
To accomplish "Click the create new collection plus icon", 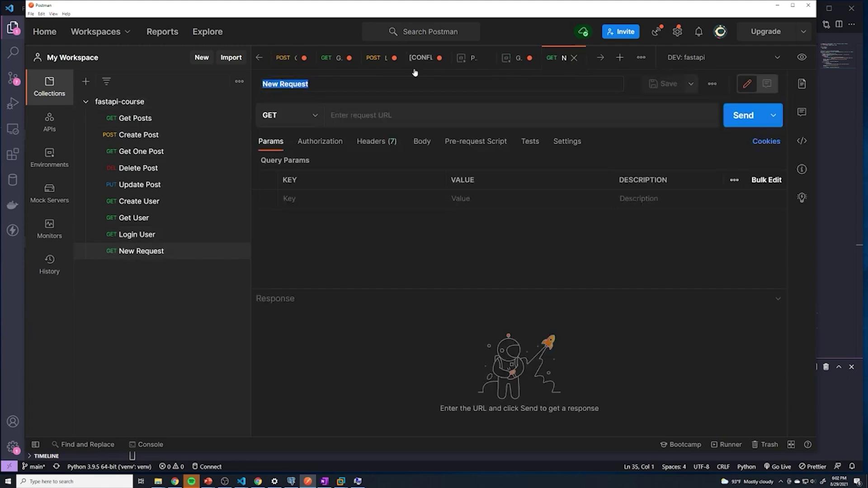I will pos(85,81).
